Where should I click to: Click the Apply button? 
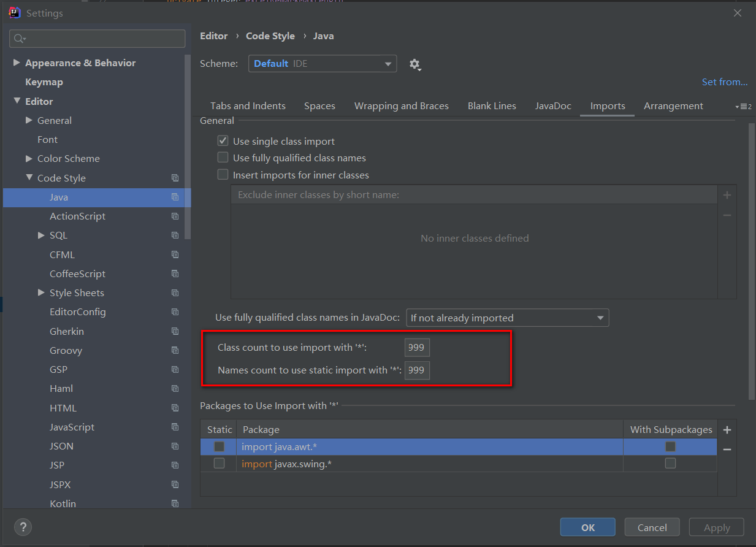point(716,527)
